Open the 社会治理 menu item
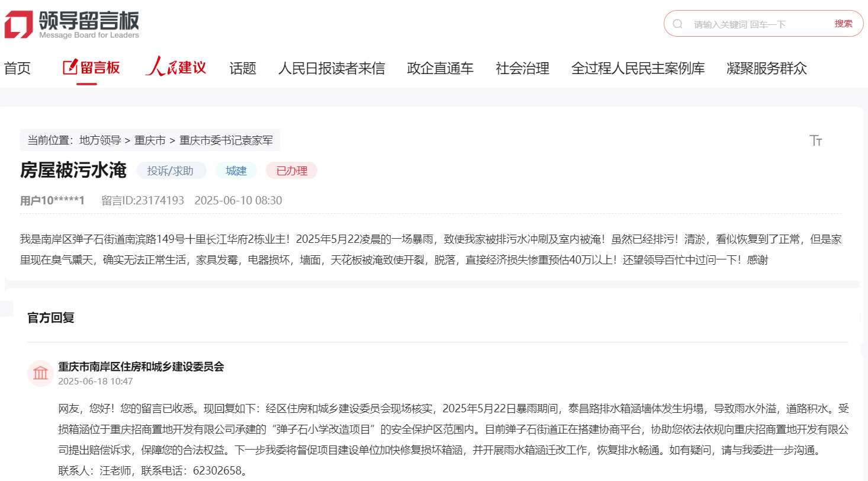This screenshot has height=481, width=868. tap(522, 68)
